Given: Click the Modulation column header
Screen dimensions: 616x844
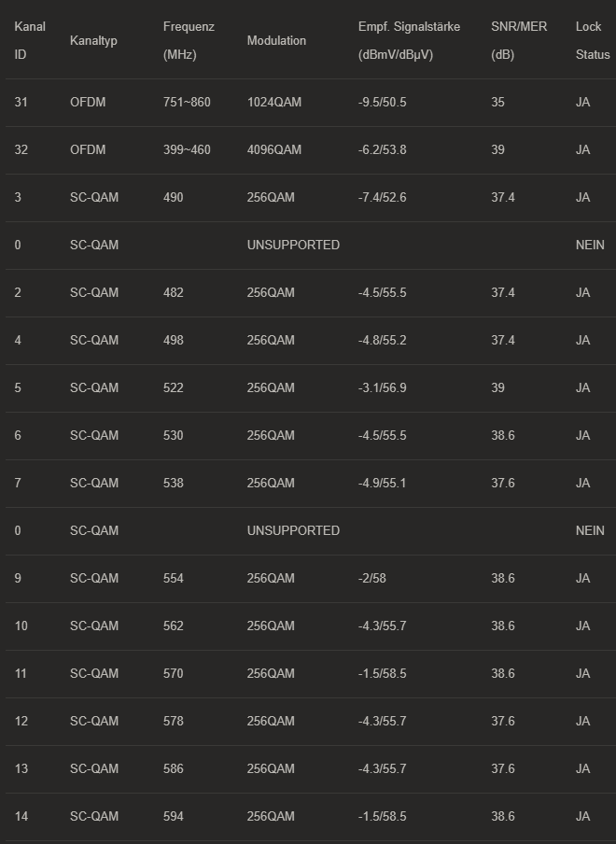Looking at the screenshot, I should [x=276, y=41].
